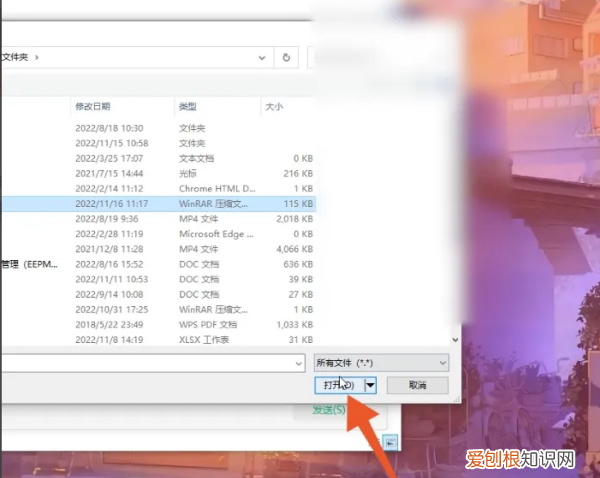
Task: Expand the chevron after 文件夹 breadcrumb
Action: [x=37, y=57]
